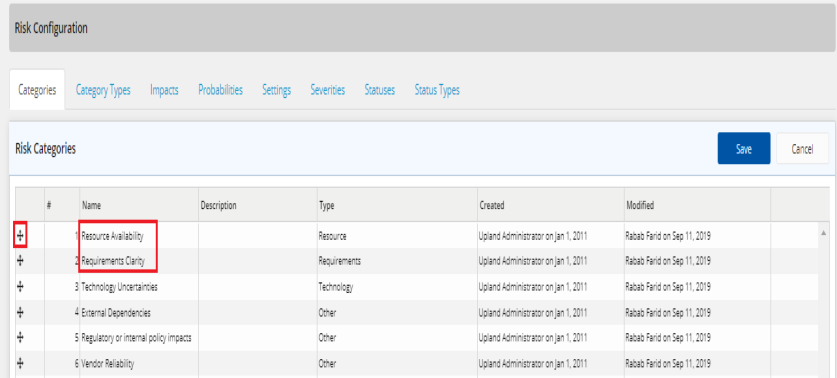Click the move handle for Vendor Reliability row
This screenshot has width=837, height=378.
pyautogui.click(x=20, y=364)
